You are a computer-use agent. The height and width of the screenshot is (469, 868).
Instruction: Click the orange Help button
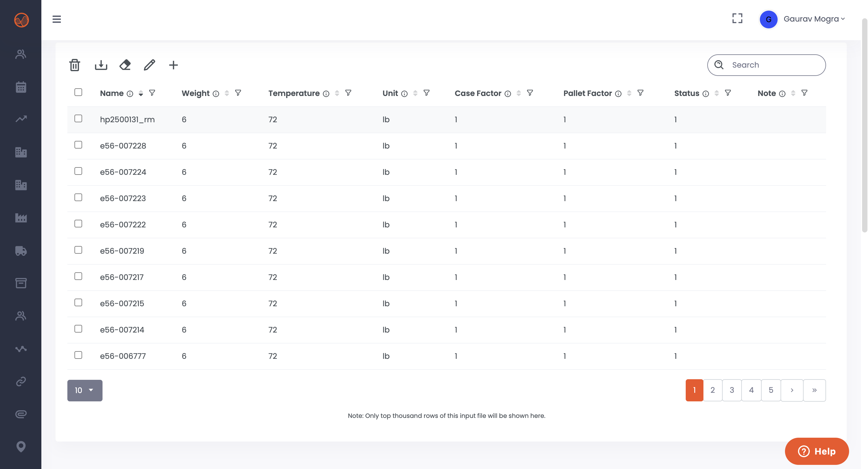pos(816,451)
